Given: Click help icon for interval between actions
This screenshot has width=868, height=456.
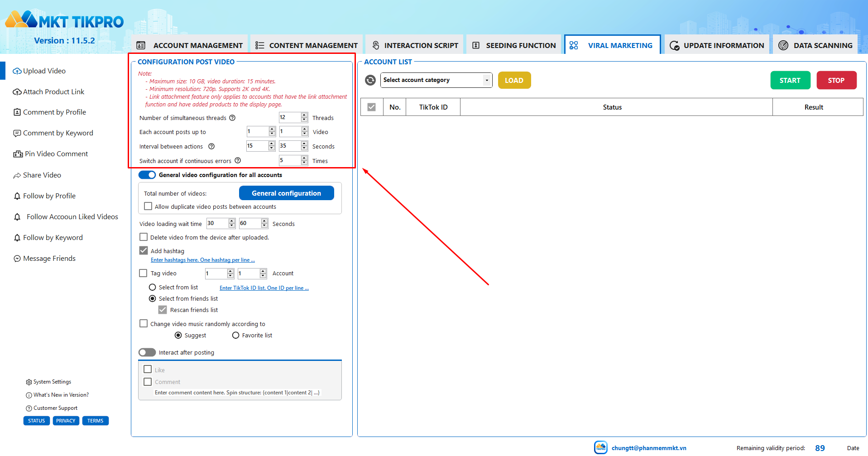Looking at the screenshot, I should coord(211,146).
